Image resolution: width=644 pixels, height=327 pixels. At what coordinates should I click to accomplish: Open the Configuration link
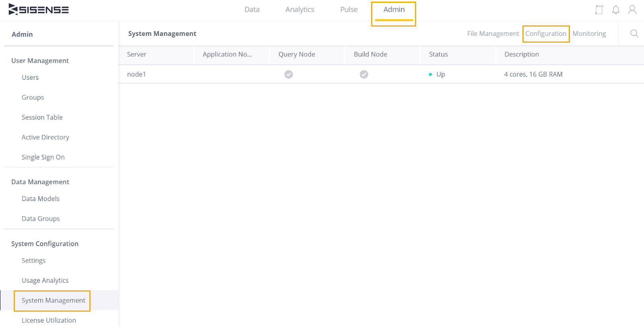point(545,33)
